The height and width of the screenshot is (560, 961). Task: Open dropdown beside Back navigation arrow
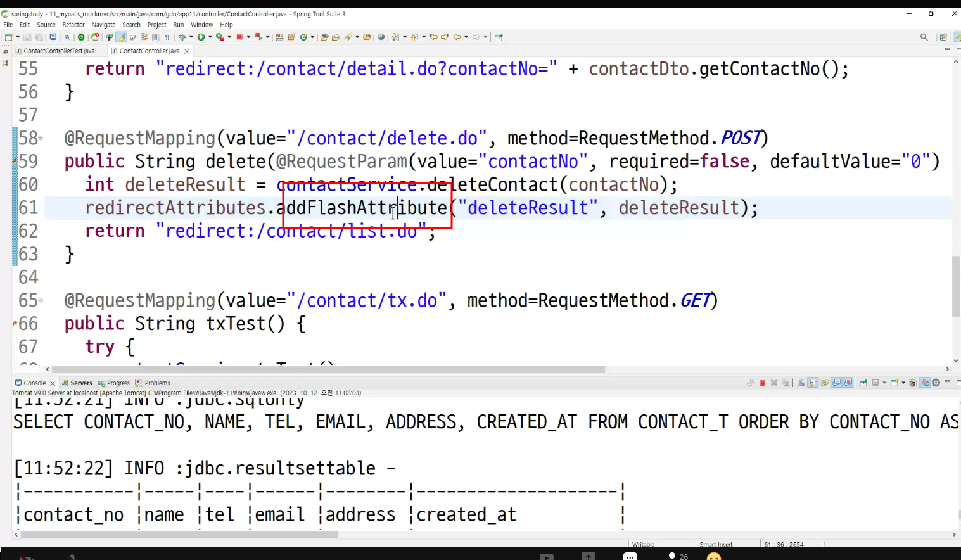(x=466, y=37)
